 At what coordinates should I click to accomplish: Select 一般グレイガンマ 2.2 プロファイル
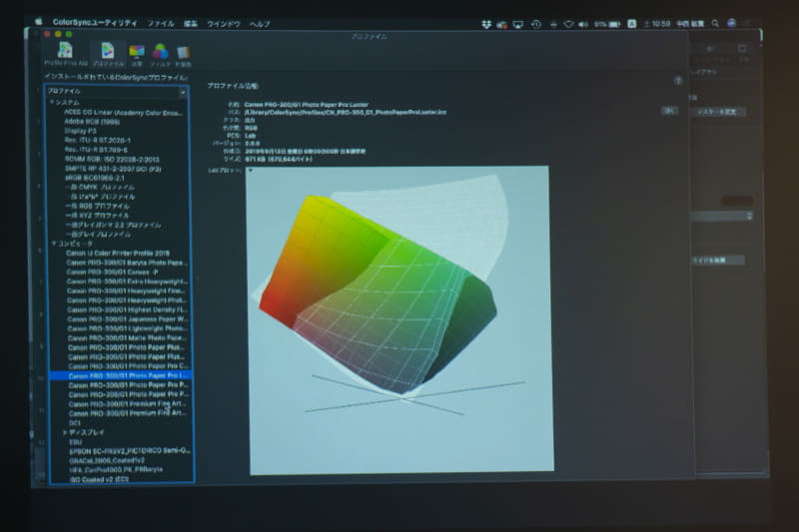click(113, 225)
